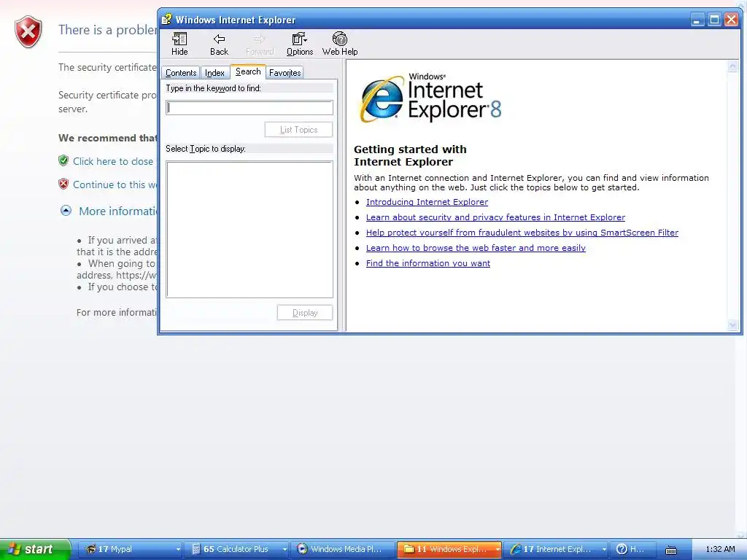
Task: Click the help taskbar button
Action: click(x=633, y=549)
